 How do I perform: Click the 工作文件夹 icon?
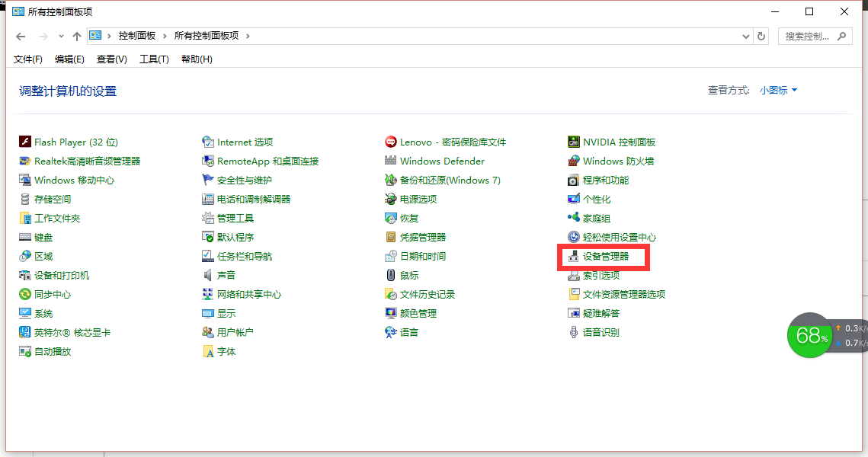tap(25, 218)
